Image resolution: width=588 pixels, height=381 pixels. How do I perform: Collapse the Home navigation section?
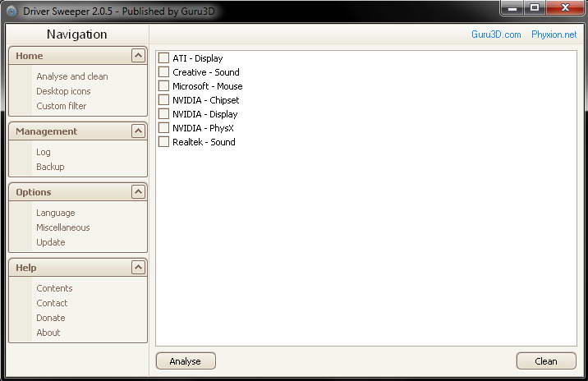(x=138, y=56)
